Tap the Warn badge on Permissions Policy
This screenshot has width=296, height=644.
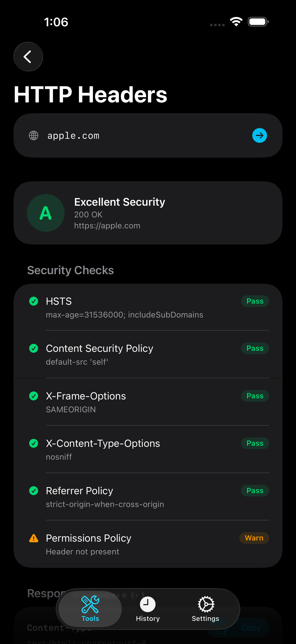tap(254, 538)
